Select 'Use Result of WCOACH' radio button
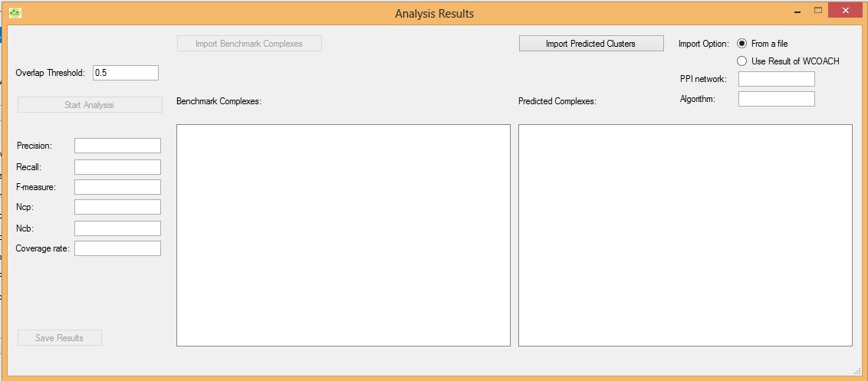Viewport: 868px width, 381px height. (741, 61)
